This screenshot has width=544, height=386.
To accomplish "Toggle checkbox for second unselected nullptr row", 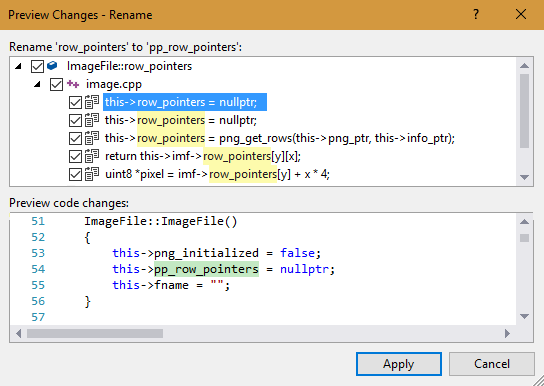I will [x=75, y=120].
